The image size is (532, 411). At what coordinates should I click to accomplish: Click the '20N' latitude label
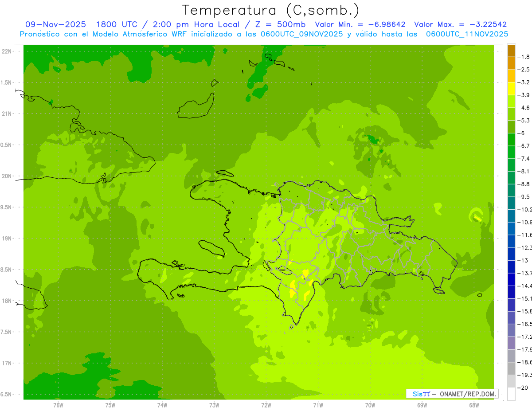pyautogui.click(x=7, y=176)
